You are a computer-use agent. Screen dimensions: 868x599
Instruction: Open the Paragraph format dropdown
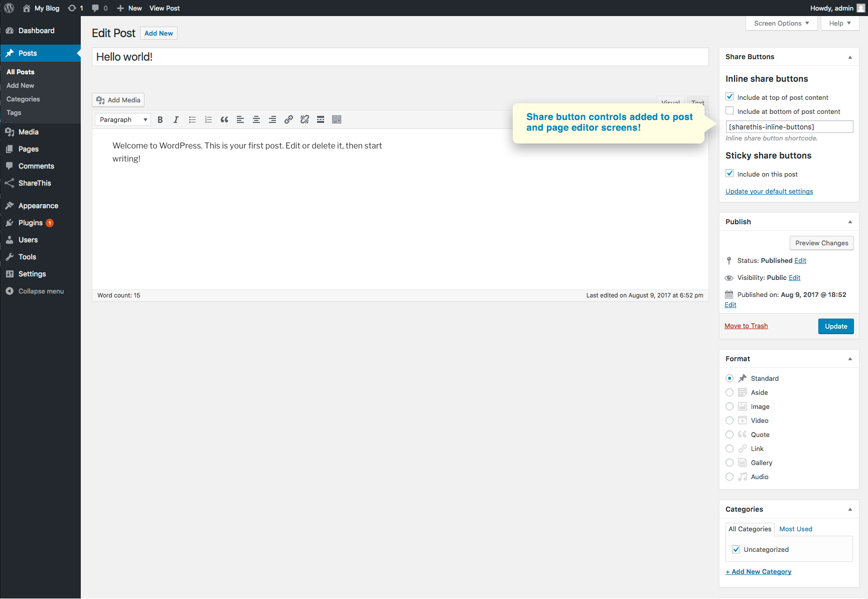(x=123, y=119)
